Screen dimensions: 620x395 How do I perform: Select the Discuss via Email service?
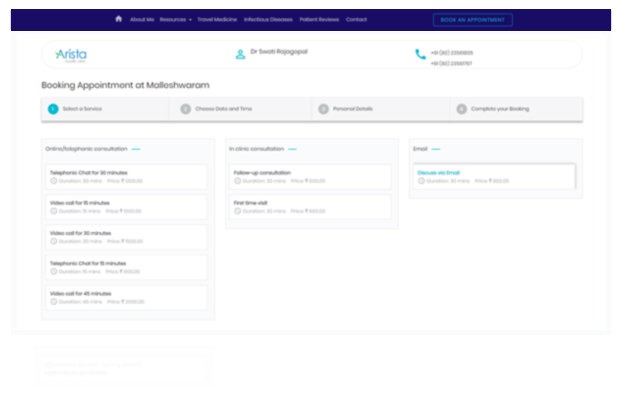point(494,177)
